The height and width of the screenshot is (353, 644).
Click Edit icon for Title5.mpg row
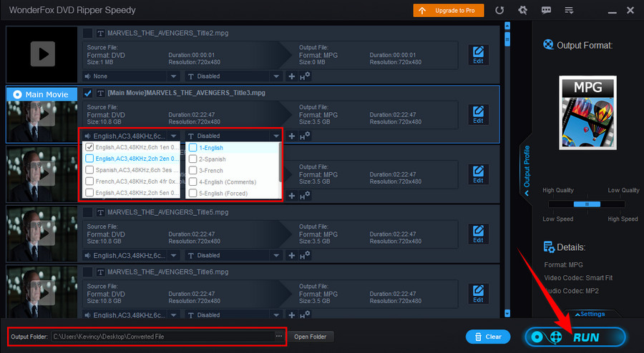(478, 234)
